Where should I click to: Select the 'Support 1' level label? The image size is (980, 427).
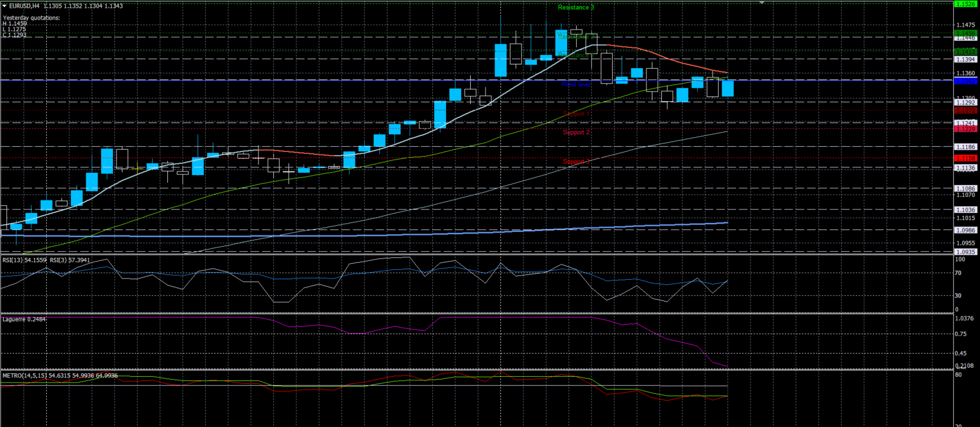[x=576, y=114]
